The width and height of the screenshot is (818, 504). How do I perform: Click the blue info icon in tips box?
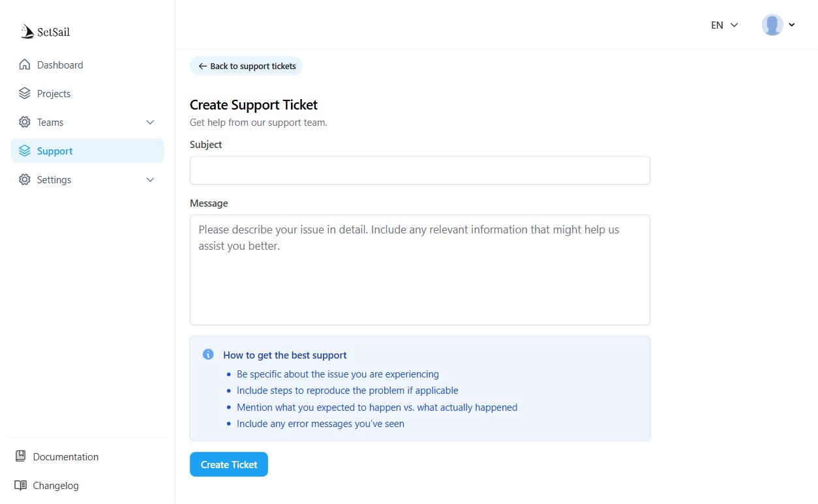pos(208,355)
